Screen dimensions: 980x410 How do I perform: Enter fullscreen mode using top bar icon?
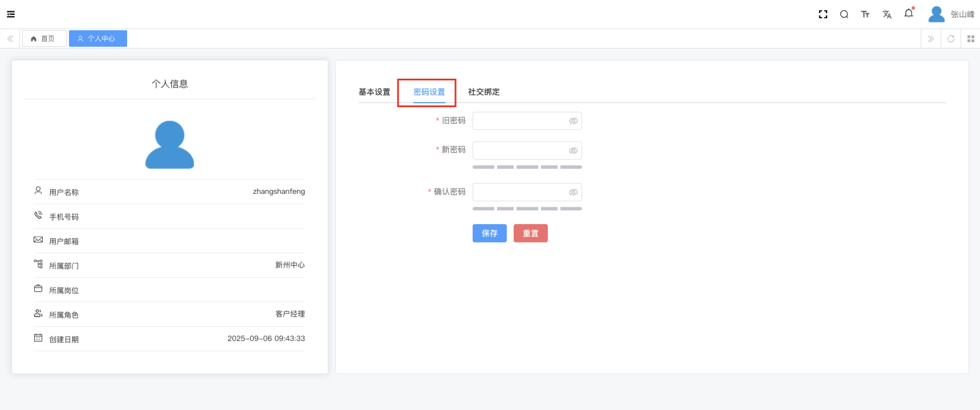coord(823,14)
